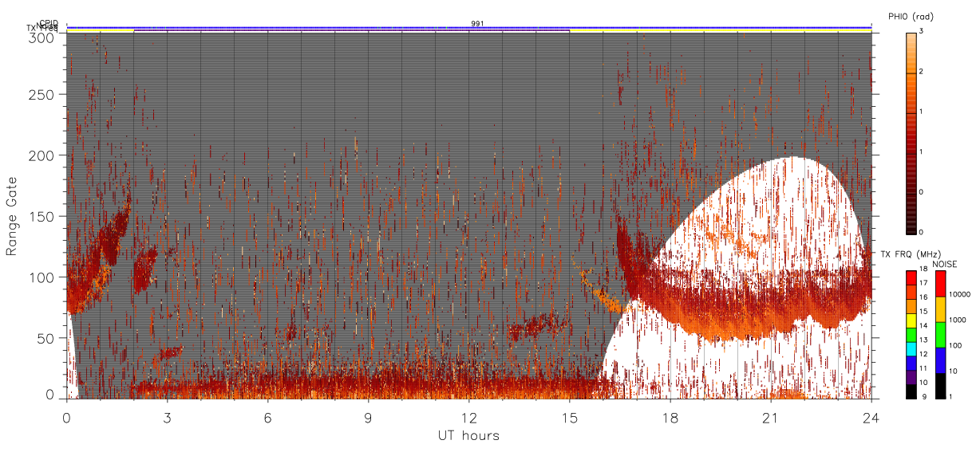The image size is (980, 452).
Task: Select the purple swatch in TX FRQ legend
Action: (x=911, y=378)
